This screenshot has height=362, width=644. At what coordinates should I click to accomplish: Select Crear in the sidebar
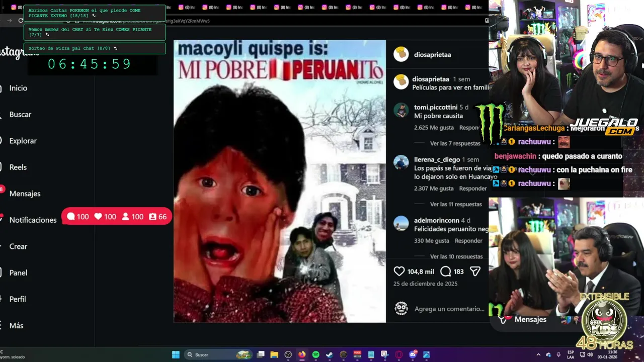(18, 246)
